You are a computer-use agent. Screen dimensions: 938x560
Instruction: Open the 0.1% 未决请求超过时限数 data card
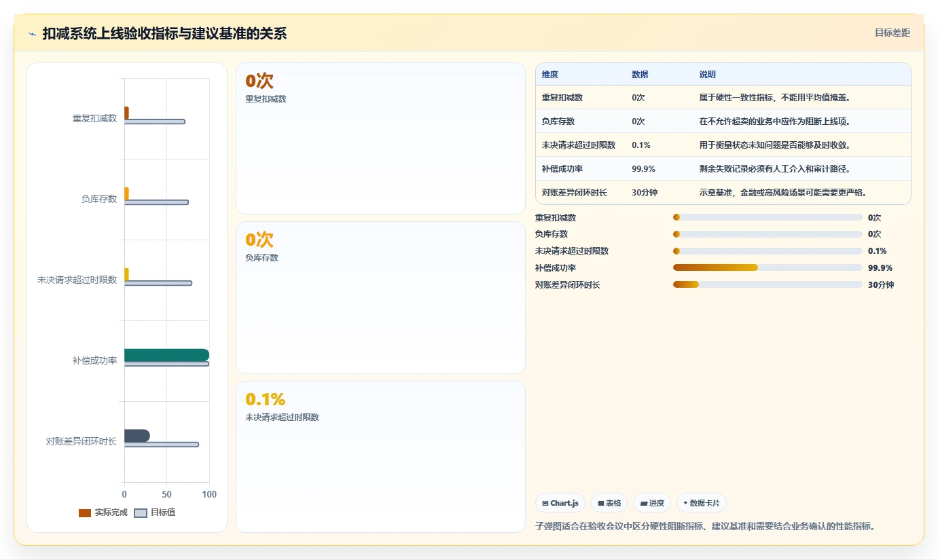click(380, 457)
